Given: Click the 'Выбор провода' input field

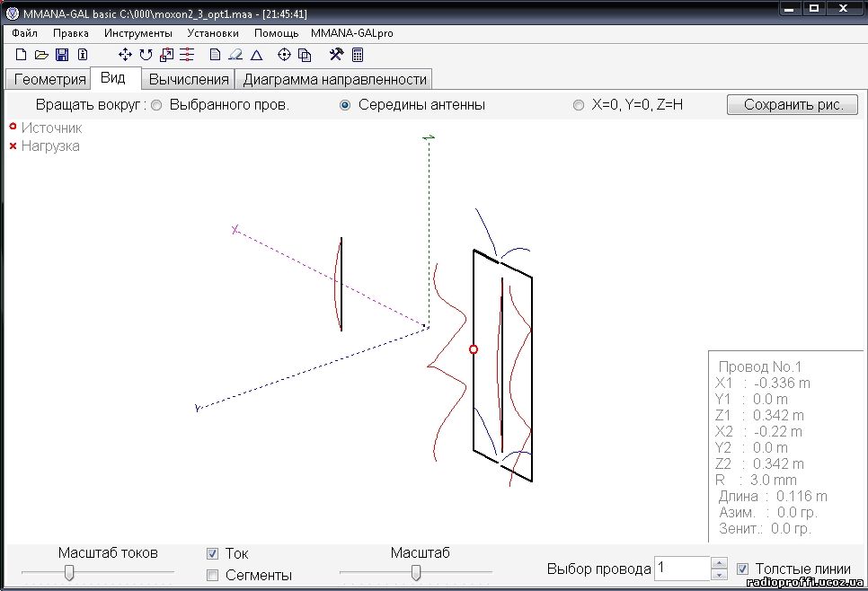Looking at the screenshot, I should (x=682, y=569).
